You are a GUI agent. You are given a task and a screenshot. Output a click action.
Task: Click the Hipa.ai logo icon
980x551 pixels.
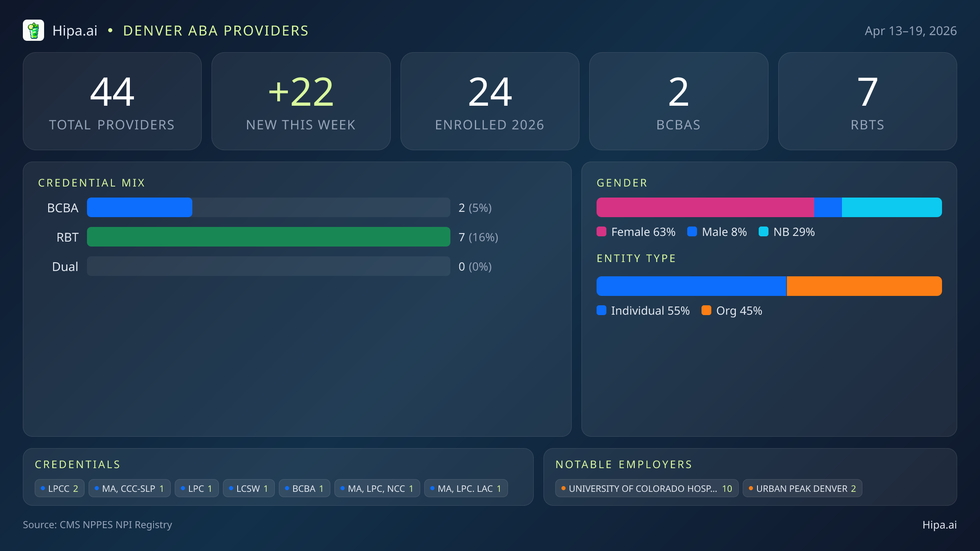[x=33, y=31]
